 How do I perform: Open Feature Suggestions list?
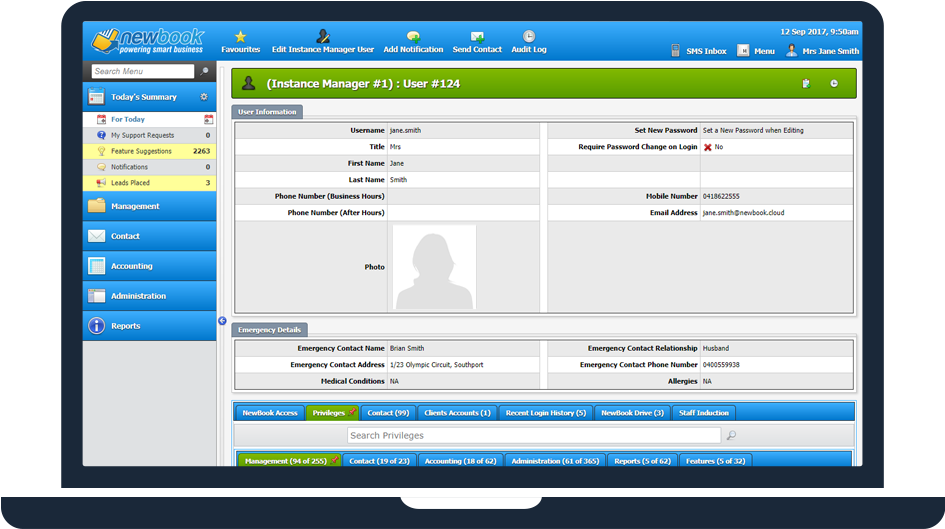149,151
